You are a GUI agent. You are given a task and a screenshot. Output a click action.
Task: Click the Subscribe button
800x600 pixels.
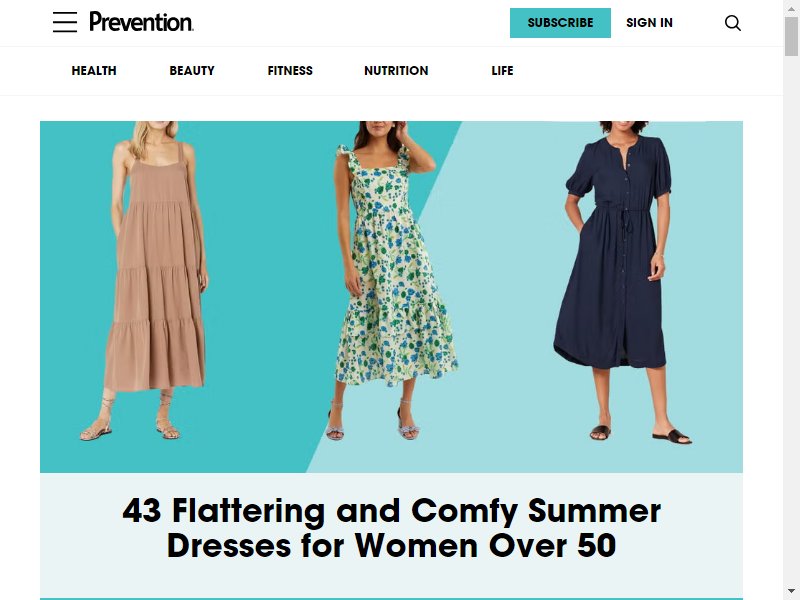[560, 23]
